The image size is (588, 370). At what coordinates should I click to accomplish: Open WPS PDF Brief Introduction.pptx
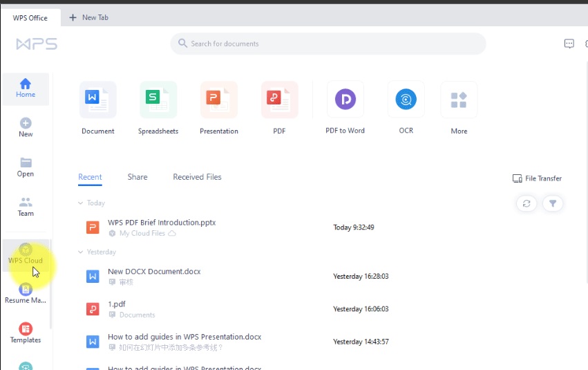(x=162, y=223)
